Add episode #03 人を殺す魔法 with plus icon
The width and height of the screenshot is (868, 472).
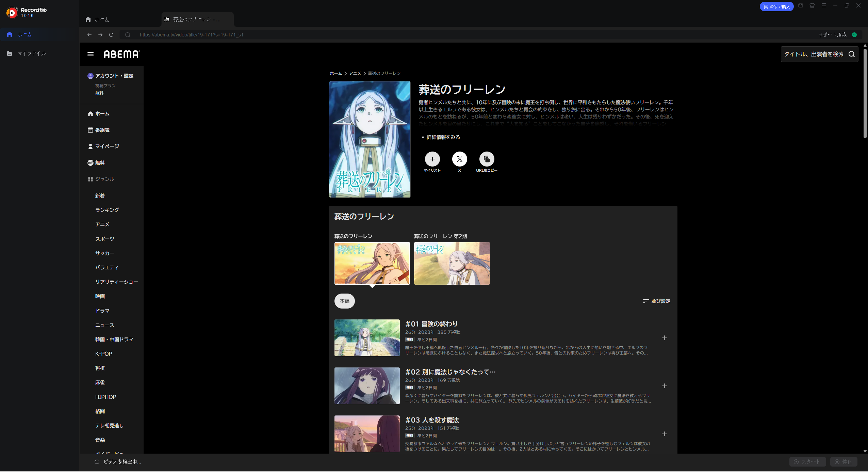coord(664,434)
